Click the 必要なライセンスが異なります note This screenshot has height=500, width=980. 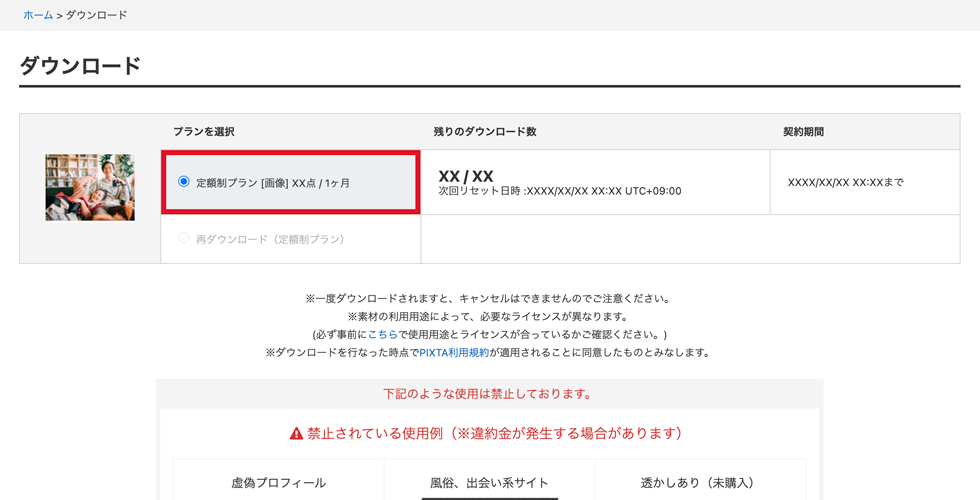point(488,316)
